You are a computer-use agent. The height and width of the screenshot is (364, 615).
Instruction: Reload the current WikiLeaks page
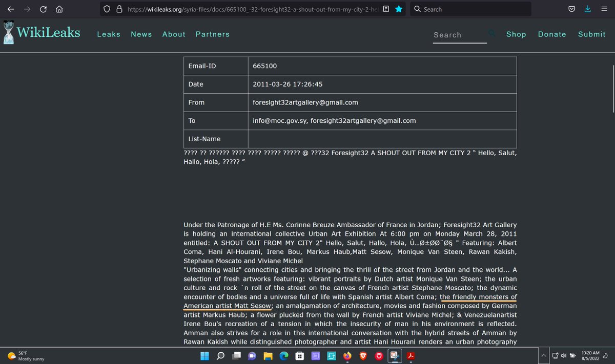coord(43,9)
